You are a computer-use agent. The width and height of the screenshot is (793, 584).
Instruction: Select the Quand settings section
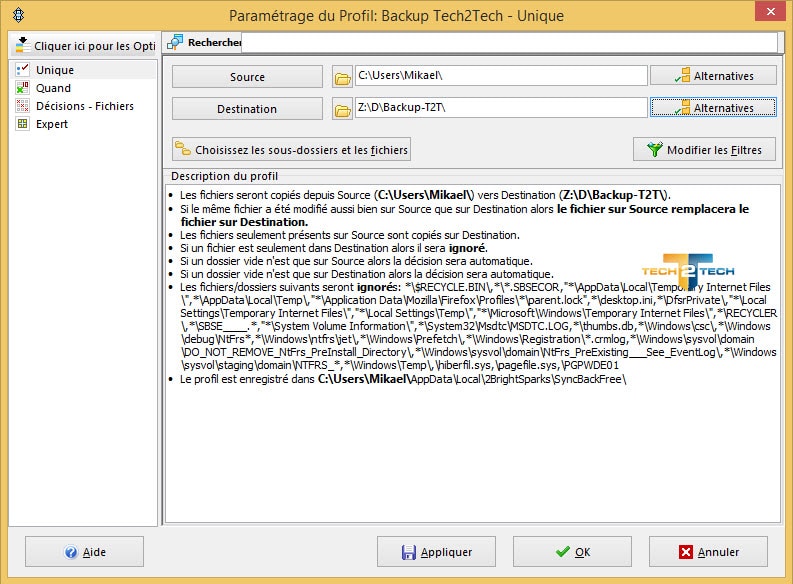click(x=53, y=88)
